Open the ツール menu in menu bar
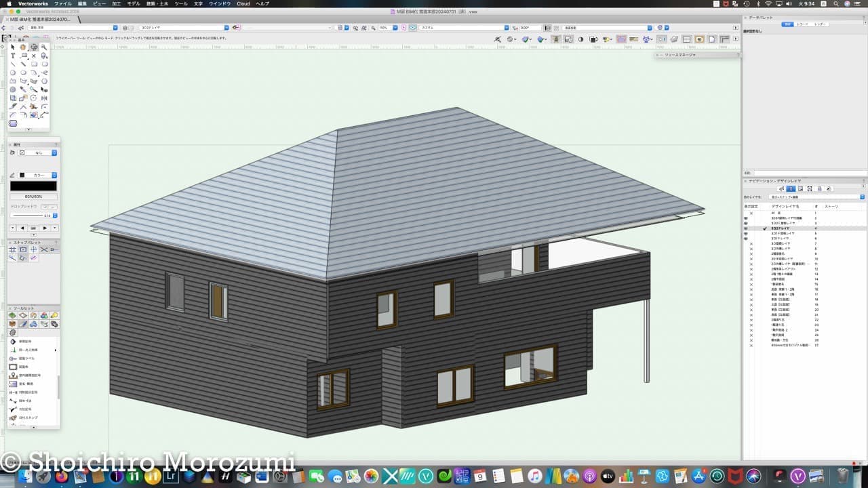Screen dimensions: 868x488 pos(181,3)
